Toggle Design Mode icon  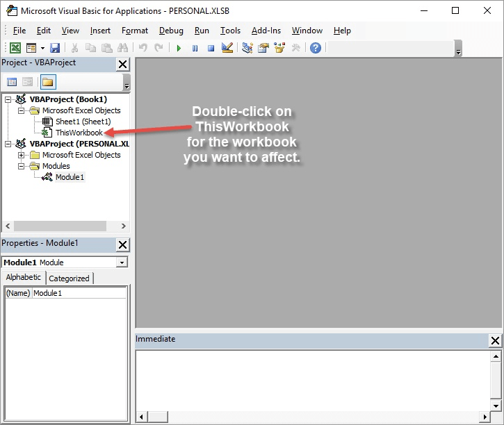coord(227,48)
